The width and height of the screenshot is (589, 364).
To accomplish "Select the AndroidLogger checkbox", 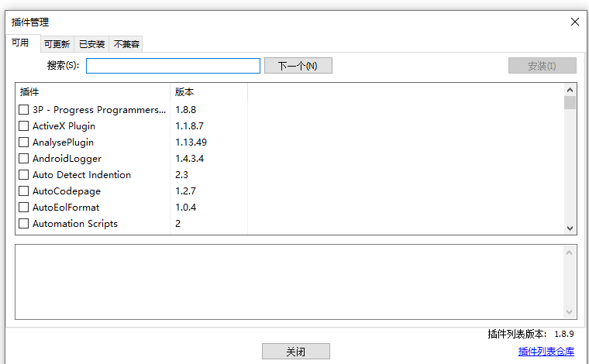I will (x=24, y=158).
